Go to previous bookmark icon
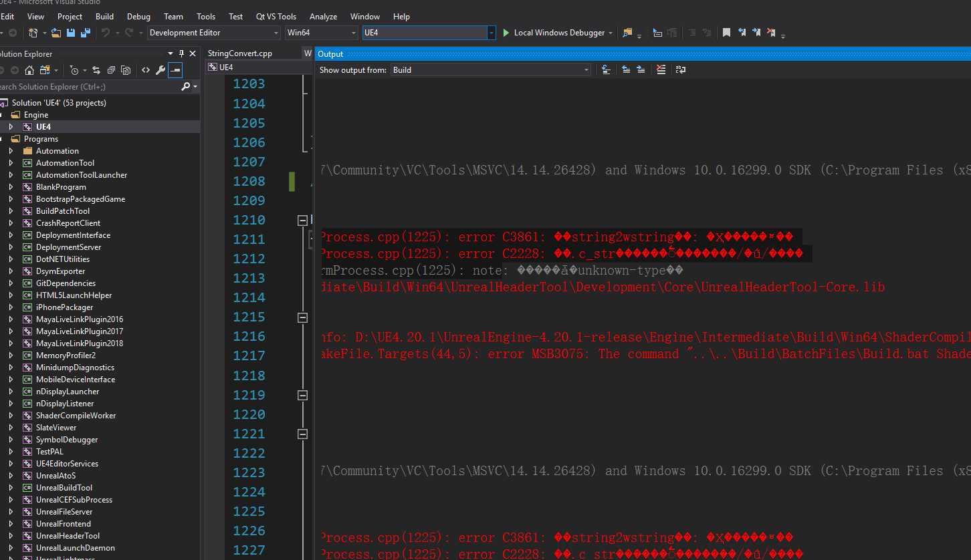Viewport: 971px width, 560px height. tap(742, 32)
